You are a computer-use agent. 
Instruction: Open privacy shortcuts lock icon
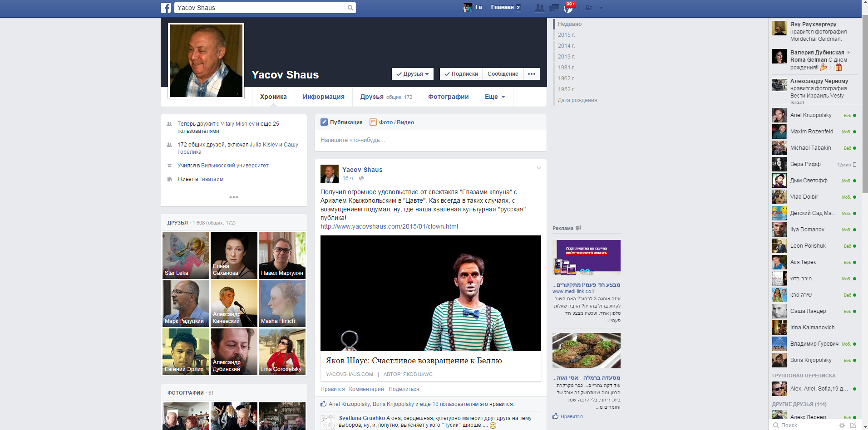pos(589,8)
